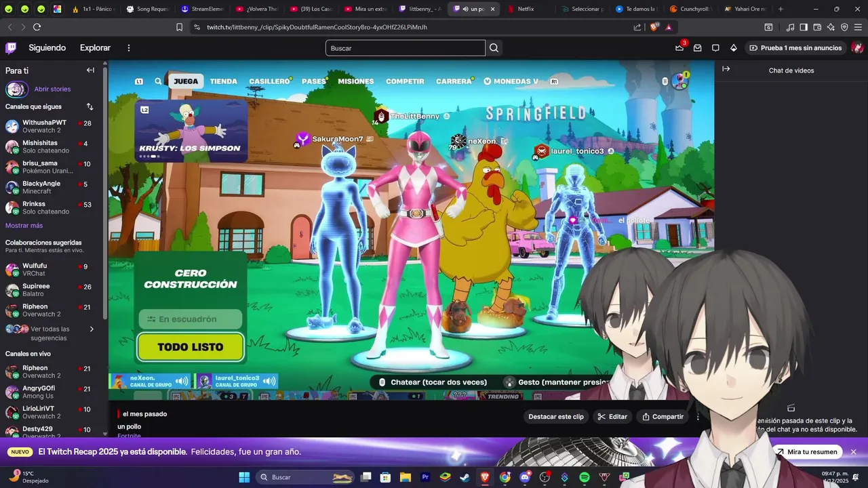The width and height of the screenshot is (868, 488).
Task: Toggle the Brave sidebar panel
Action: coord(804,27)
